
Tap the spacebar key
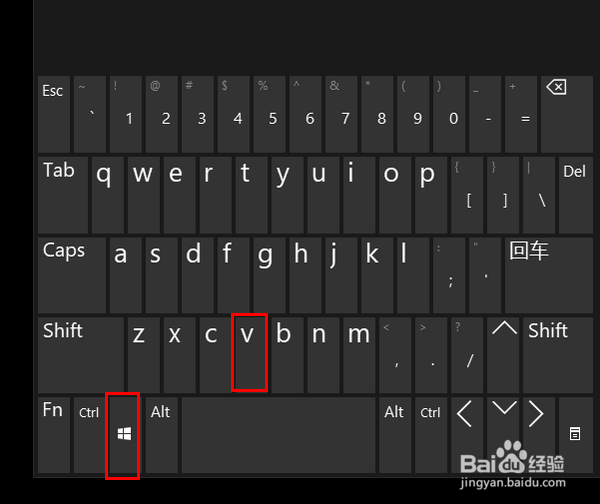pos(279,435)
